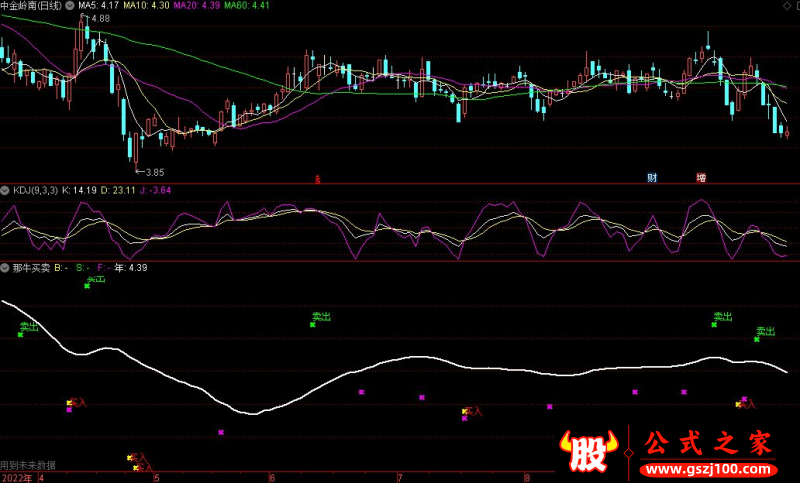Click the 财 financial info marker
Viewport: 800px width, 483px height.
[652, 178]
